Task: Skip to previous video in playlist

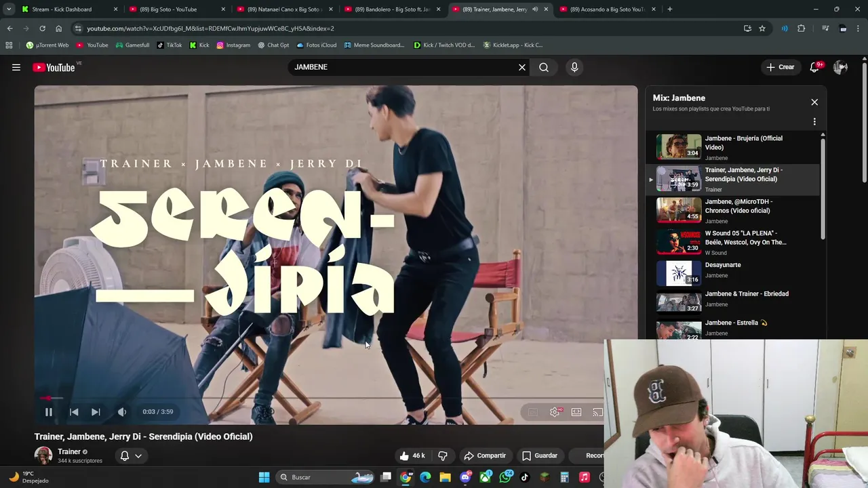Action: click(74, 411)
